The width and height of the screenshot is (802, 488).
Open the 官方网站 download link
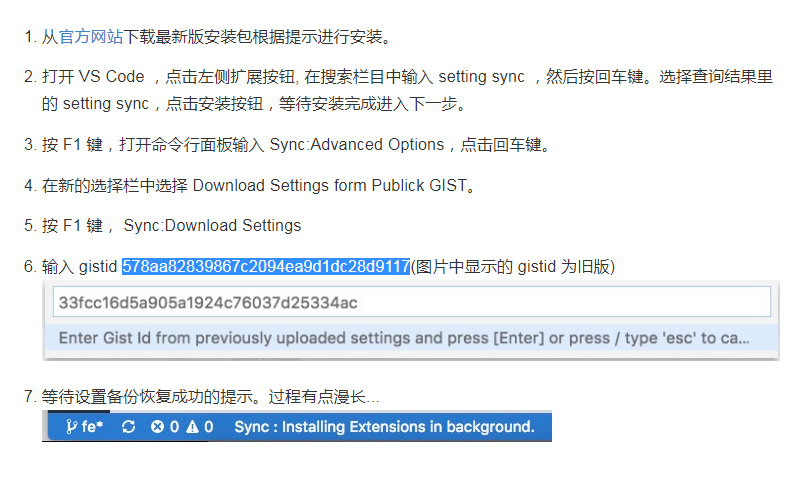tap(91, 37)
